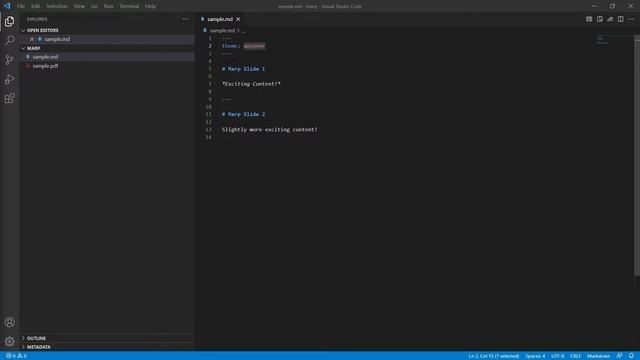The width and height of the screenshot is (640, 360).
Task: Open sample.pdf in the file tree
Action: point(107,66)
